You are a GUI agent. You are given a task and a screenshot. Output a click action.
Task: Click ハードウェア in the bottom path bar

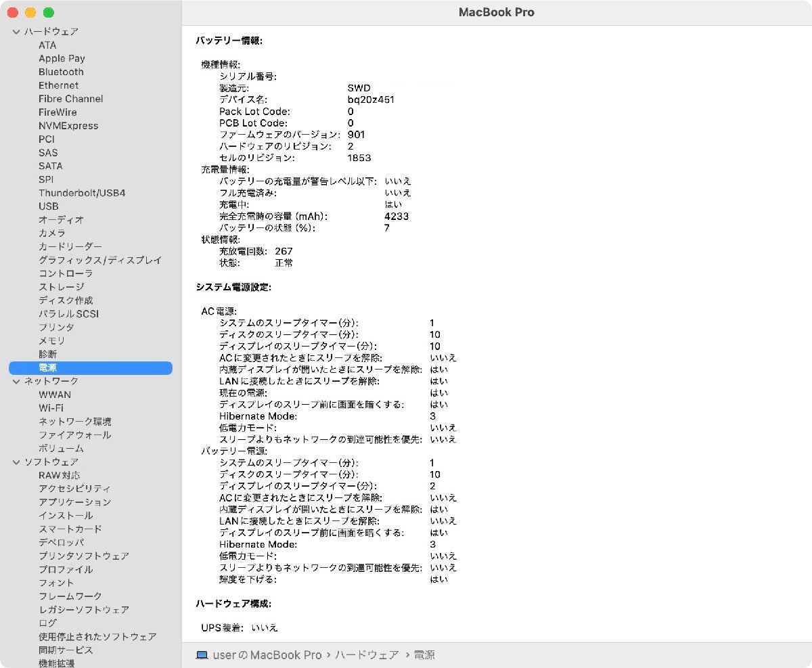point(367,655)
